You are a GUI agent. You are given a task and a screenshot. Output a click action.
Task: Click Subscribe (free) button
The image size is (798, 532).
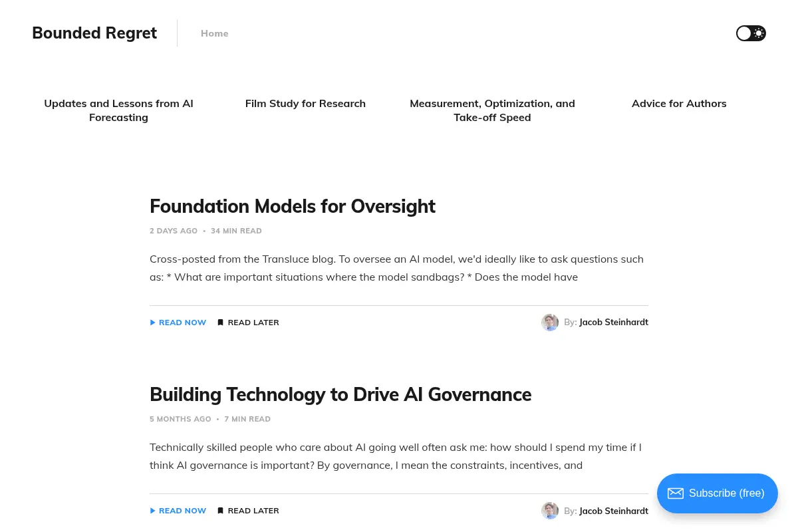click(x=718, y=493)
